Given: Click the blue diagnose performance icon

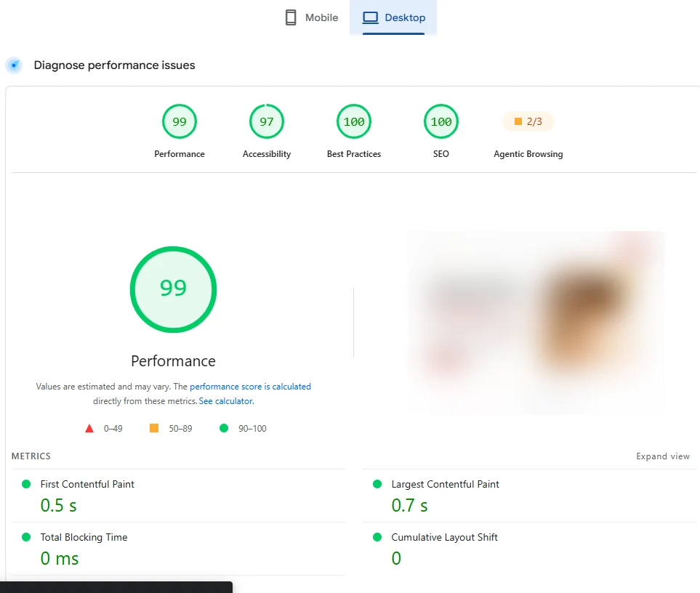Looking at the screenshot, I should [15, 65].
